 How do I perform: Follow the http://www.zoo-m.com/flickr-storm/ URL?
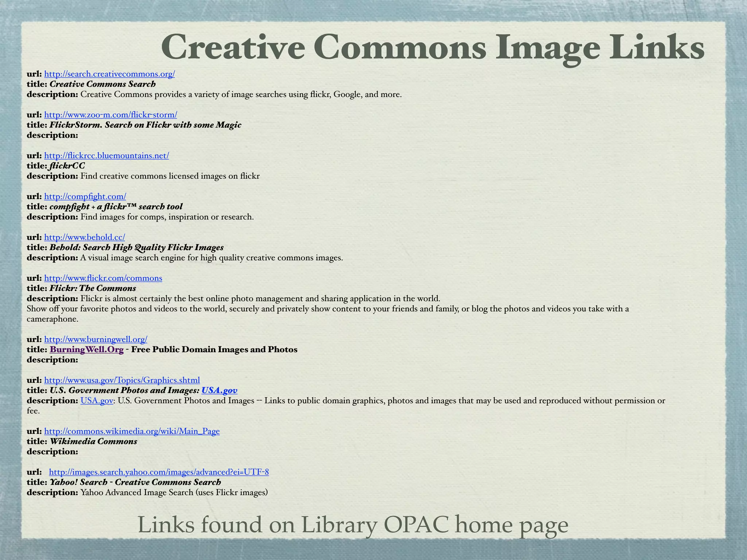[110, 114]
